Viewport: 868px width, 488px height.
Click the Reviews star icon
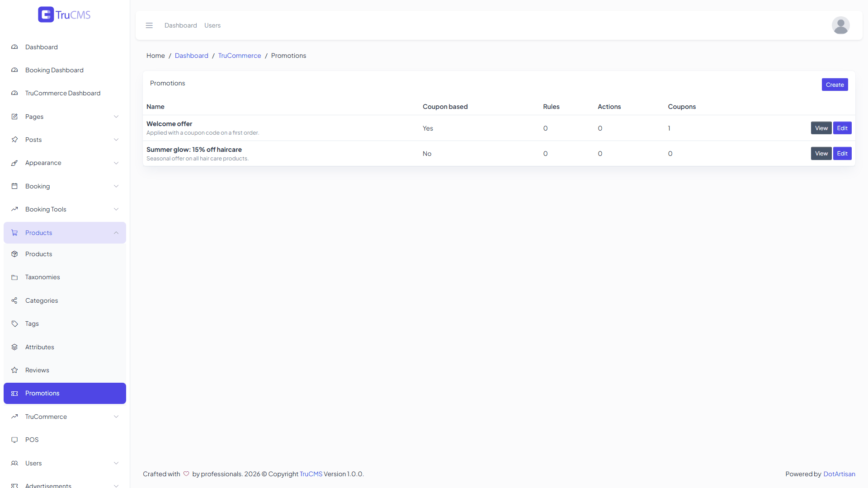tap(14, 370)
